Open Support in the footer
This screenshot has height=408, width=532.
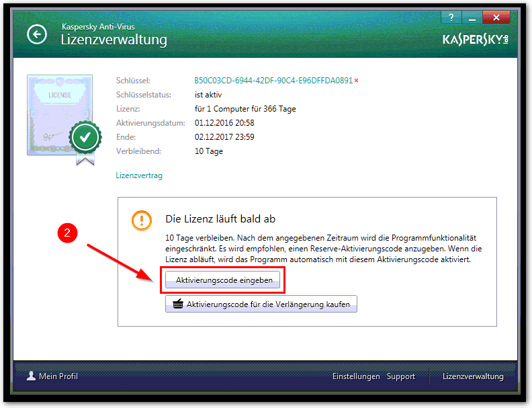point(401,376)
